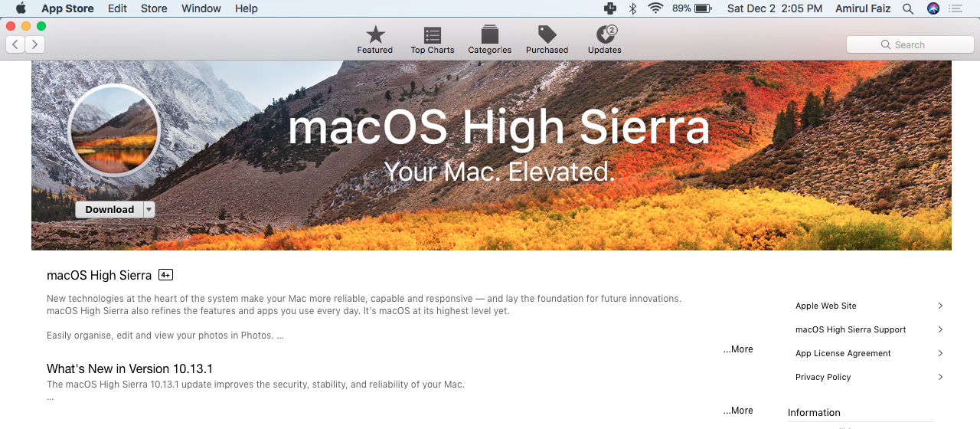The width and height of the screenshot is (980, 429).
Task: Open Notification Center list icon
Action: (x=955, y=8)
